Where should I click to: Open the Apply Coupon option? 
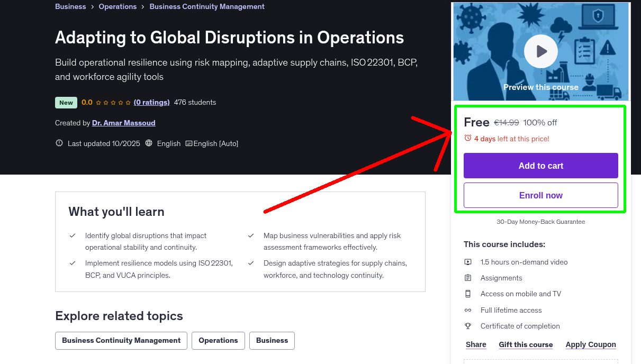point(591,344)
